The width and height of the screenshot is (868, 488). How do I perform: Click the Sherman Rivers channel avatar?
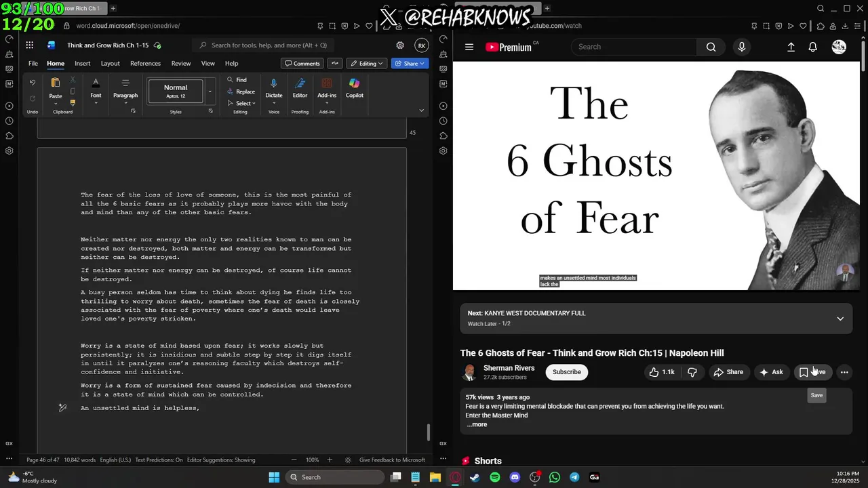469,372
